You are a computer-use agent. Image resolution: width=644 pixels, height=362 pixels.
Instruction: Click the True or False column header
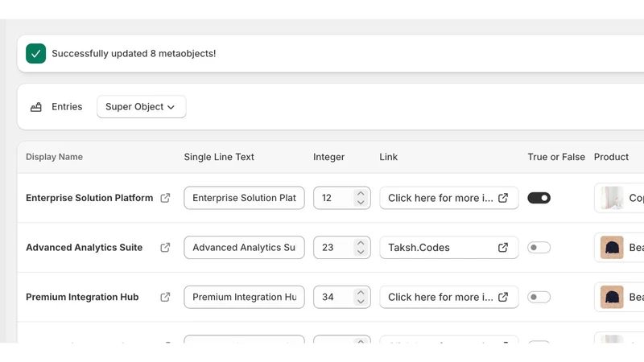pos(556,157)
